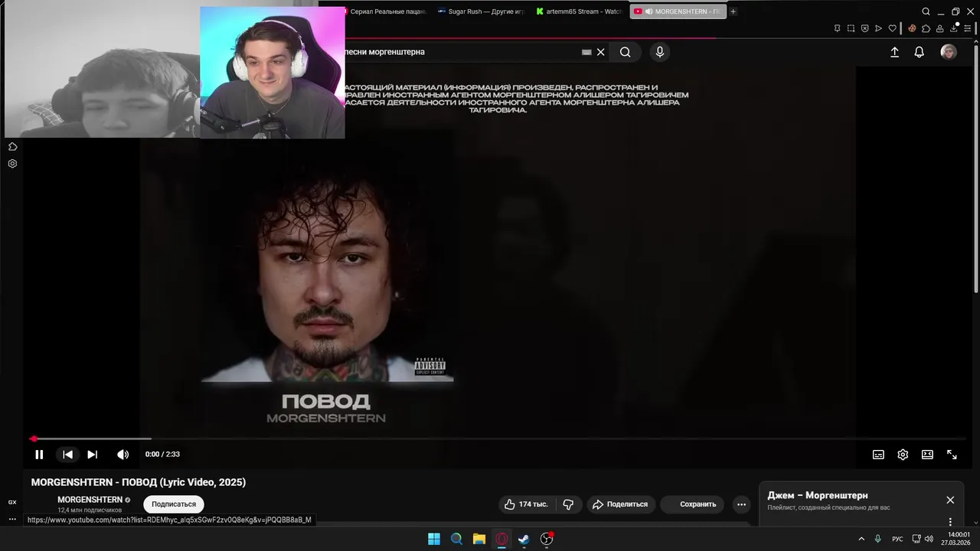Open YouTube notifications bell
The width and height of the screenshot is (980, 551).
920,52
